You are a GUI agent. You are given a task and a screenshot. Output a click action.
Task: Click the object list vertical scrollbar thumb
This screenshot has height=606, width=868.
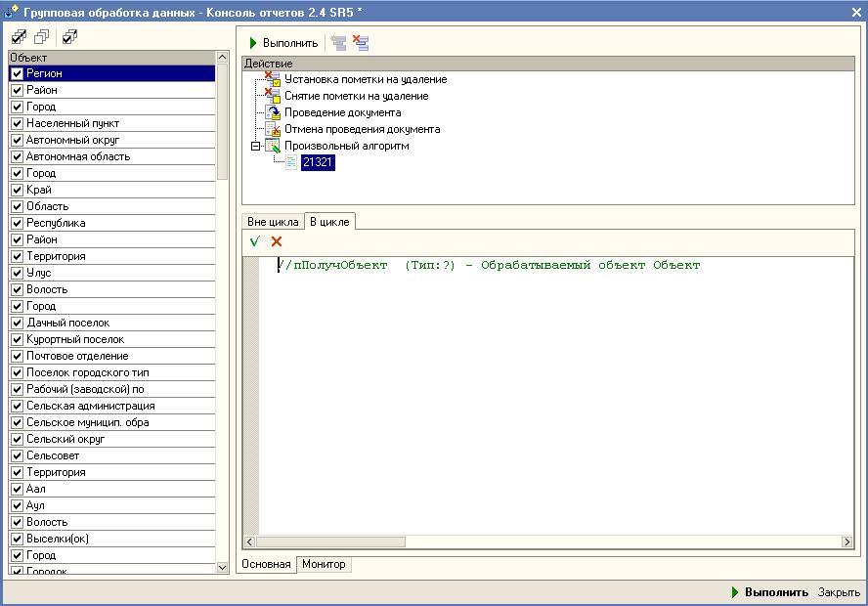point(222,121)
